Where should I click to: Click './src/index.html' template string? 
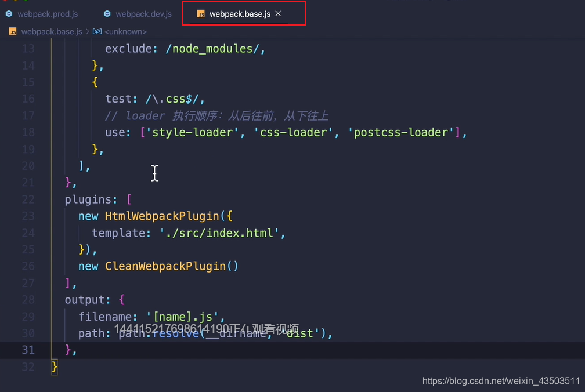(219, 233)
